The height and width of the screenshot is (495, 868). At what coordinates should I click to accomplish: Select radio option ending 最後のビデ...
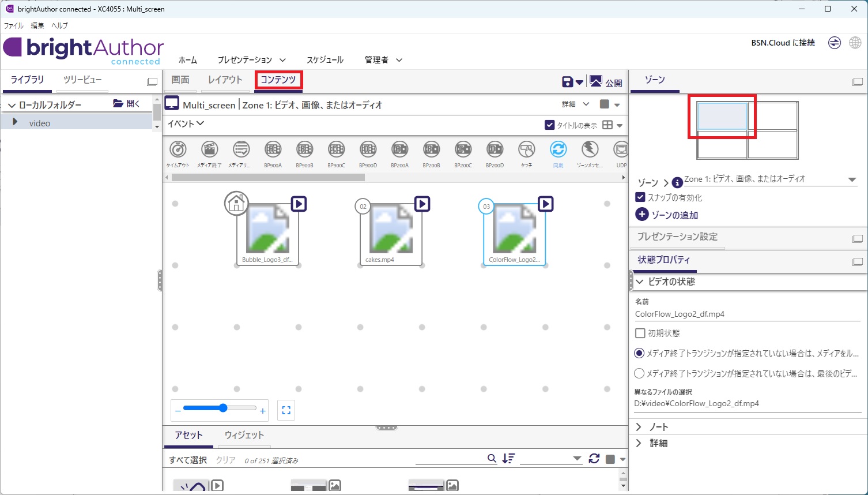(x=639, y=373)
